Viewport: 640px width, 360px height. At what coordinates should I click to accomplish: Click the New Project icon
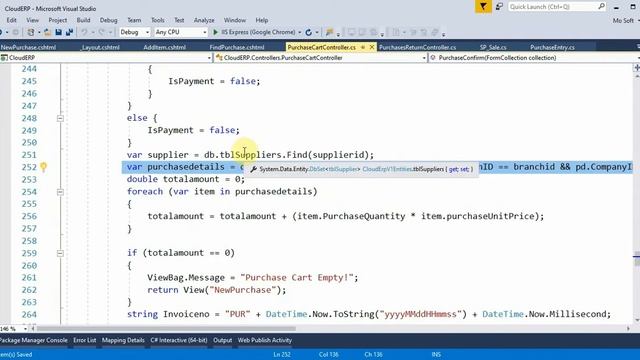tap(31, 32)
